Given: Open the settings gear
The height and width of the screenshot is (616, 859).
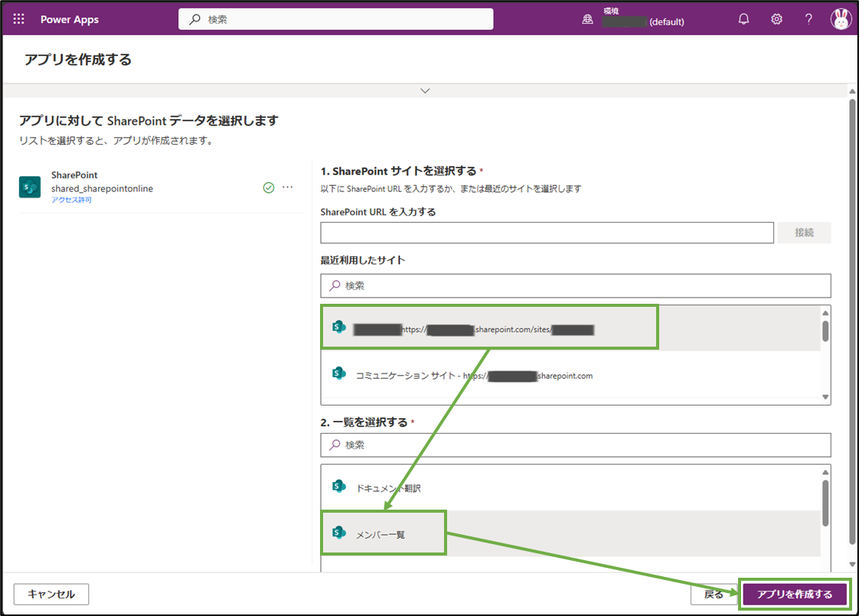Looking at the screenshot, I should click(776, 19).
